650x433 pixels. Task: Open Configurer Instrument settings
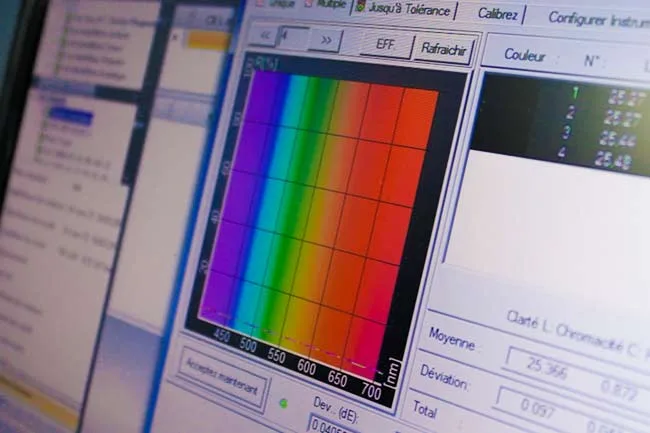(x=599, y=19)
